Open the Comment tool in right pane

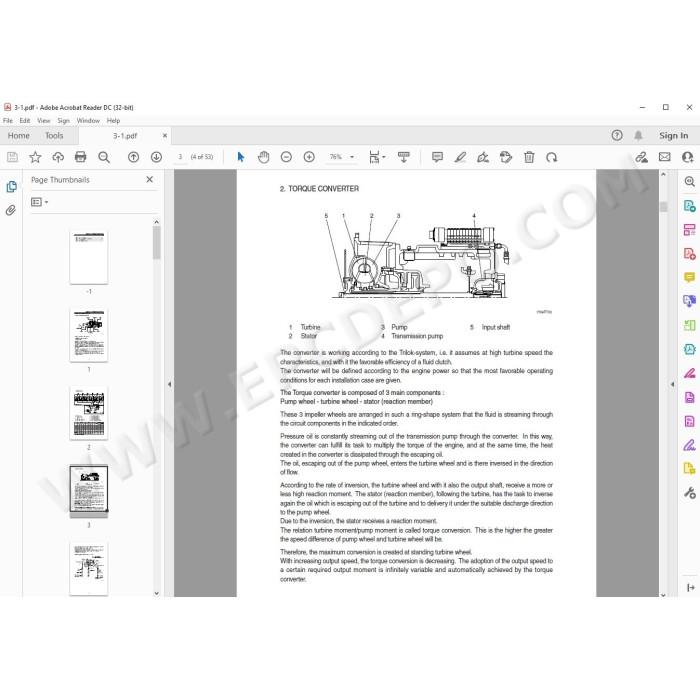(x=690, y=277)
